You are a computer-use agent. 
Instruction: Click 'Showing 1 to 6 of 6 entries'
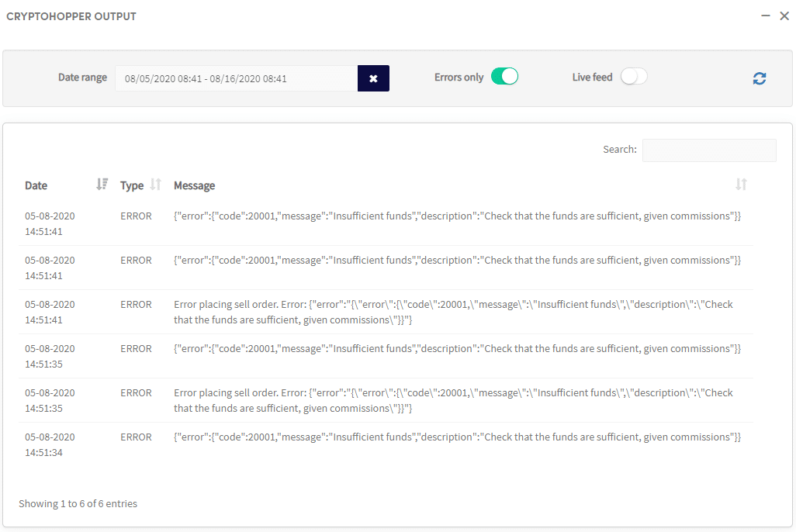78,503
